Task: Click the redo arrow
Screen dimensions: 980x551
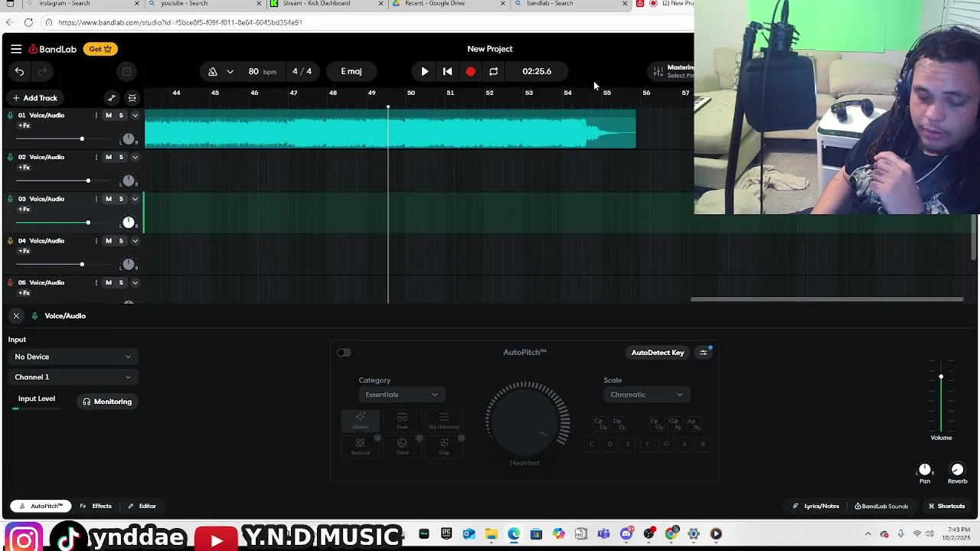Action: pos(42,71)
